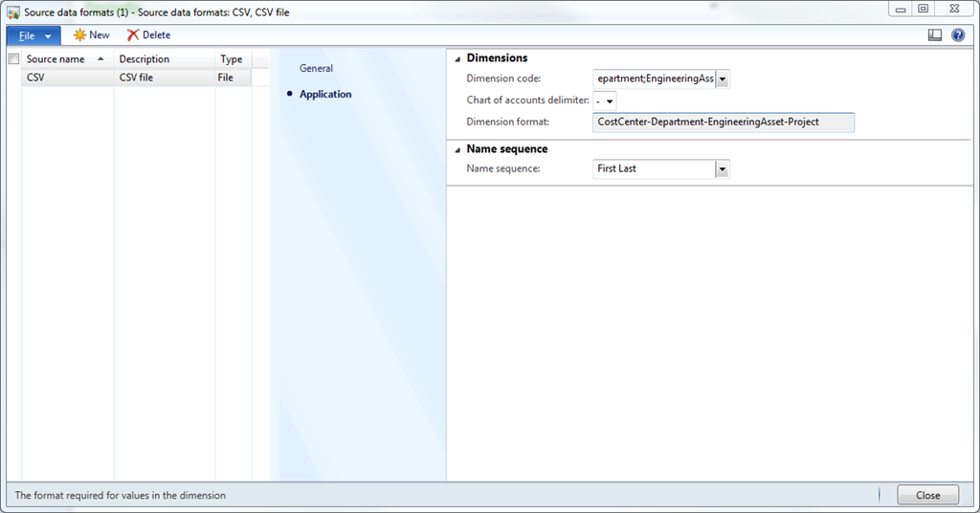Maximize the Source data formats window
This screenshot has height=513, width=980.
(924, 9)
